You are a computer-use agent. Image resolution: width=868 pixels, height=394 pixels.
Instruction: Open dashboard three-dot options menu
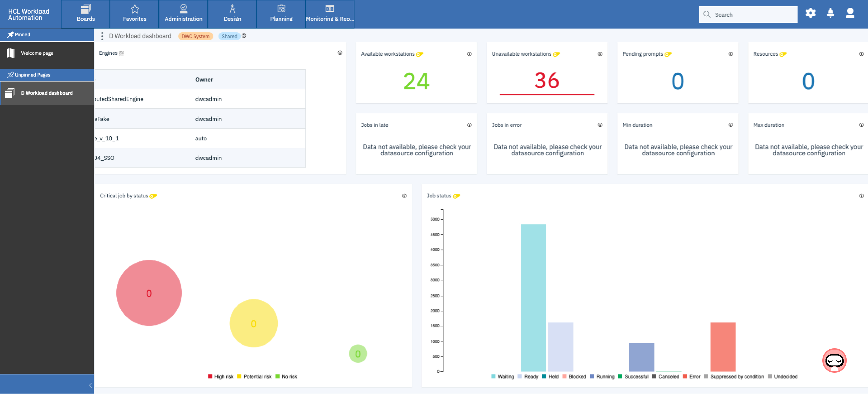click(x=102, y=36)
